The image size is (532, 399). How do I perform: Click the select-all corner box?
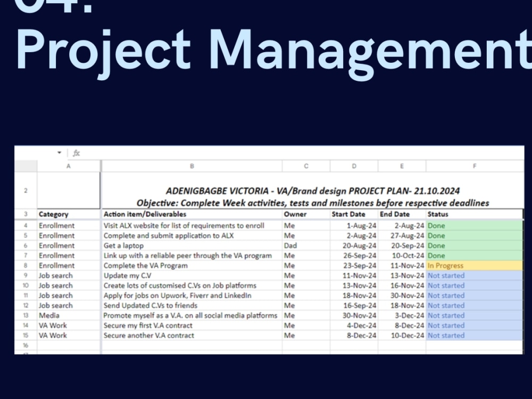tap(26, 166)
